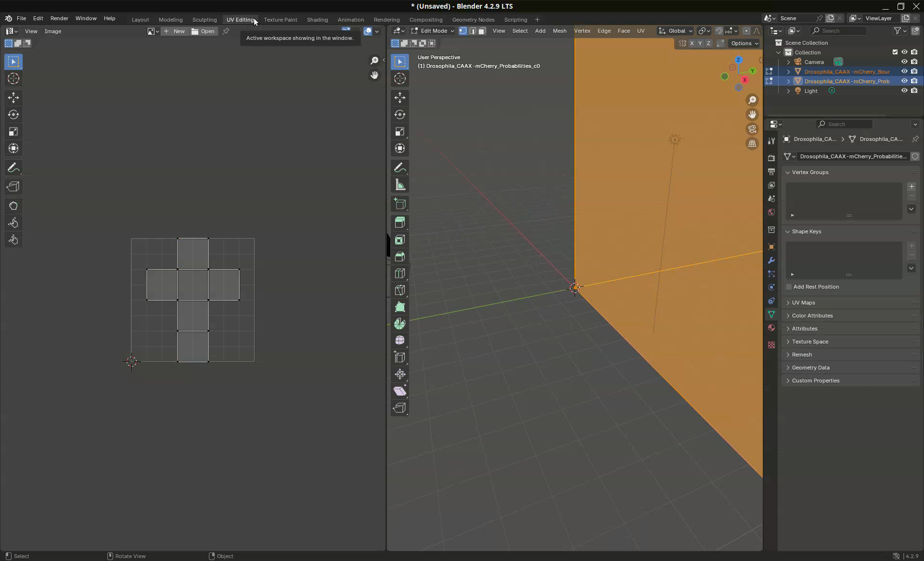924x561 pixels.
Task: Select the Knife tool in 3D viewport toolbar
Action: pyautogui.click(x=399, y=290)
